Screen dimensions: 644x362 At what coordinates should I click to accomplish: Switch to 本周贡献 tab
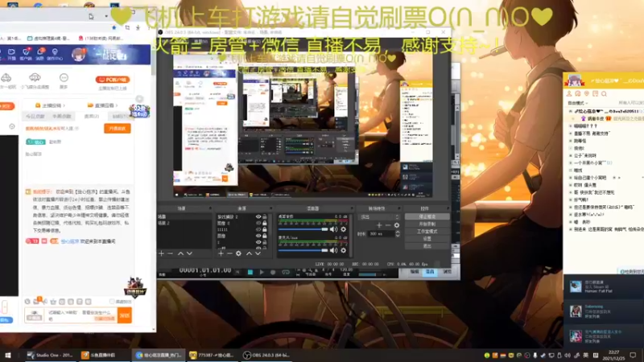pos(62,117)
